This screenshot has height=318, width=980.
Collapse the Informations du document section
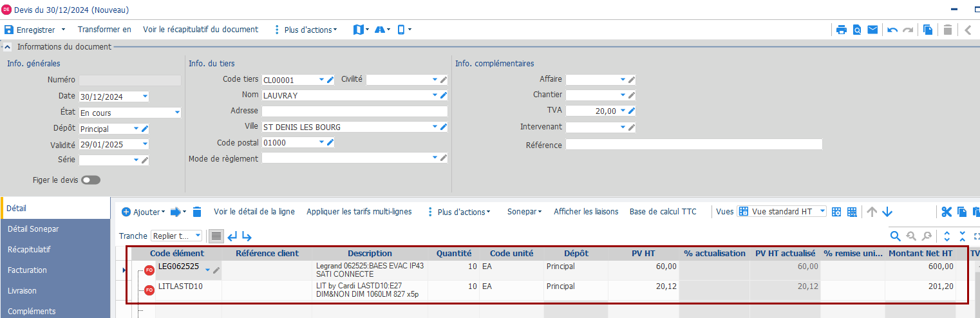coord(6,47)
